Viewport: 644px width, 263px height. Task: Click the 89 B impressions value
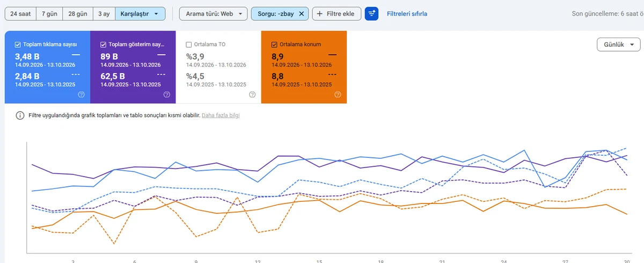[109, 56]
